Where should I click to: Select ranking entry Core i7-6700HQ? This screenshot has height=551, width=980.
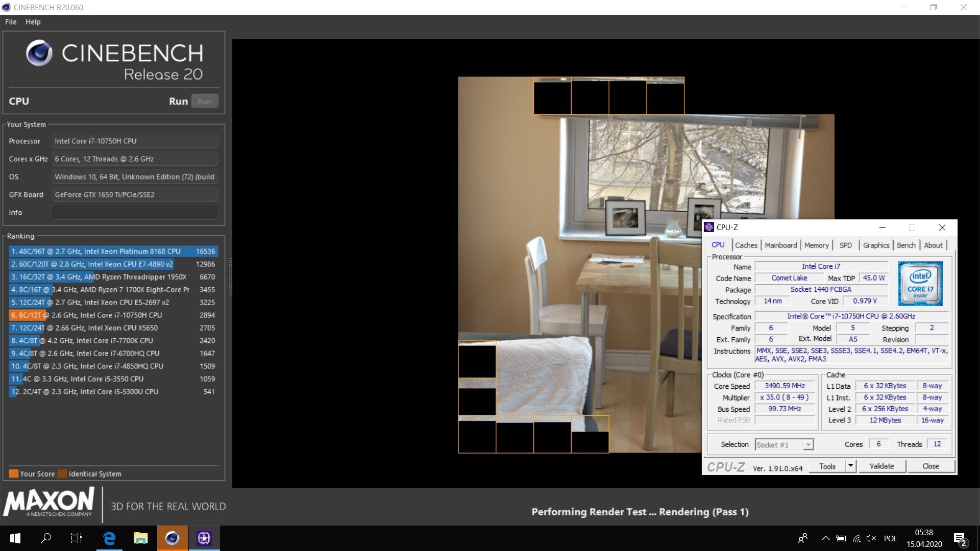coord(113,353)
